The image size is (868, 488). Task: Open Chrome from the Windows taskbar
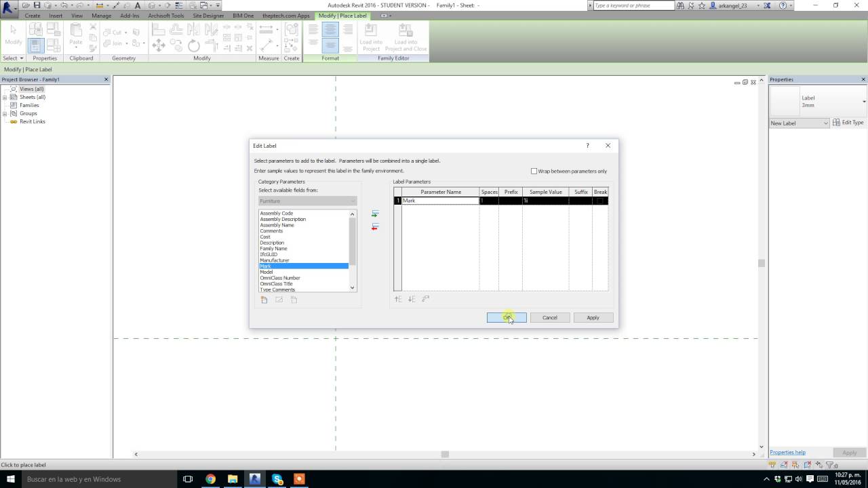click(210, 479)
